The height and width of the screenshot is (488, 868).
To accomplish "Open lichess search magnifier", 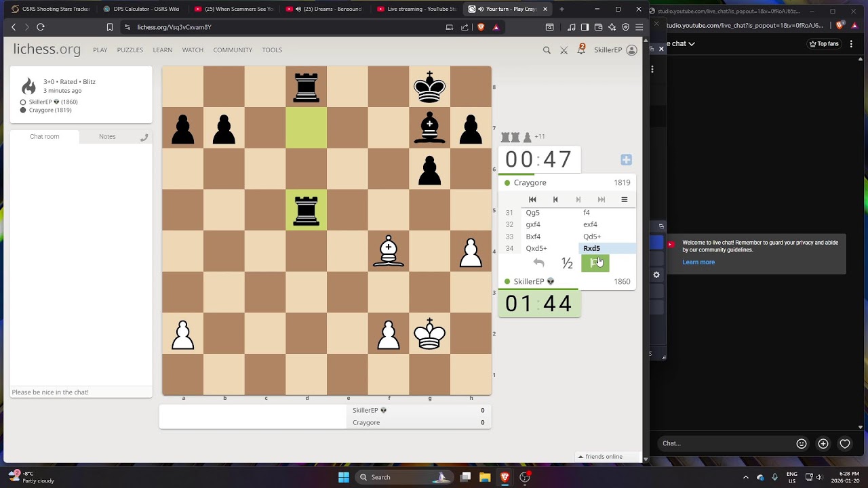I will click(x=547, y=50).
